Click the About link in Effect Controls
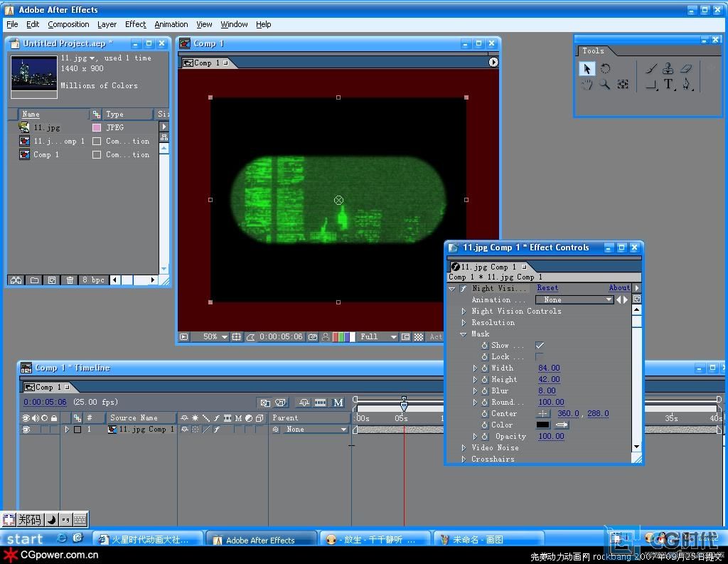The image size is (728, 564). pos(619,288)
